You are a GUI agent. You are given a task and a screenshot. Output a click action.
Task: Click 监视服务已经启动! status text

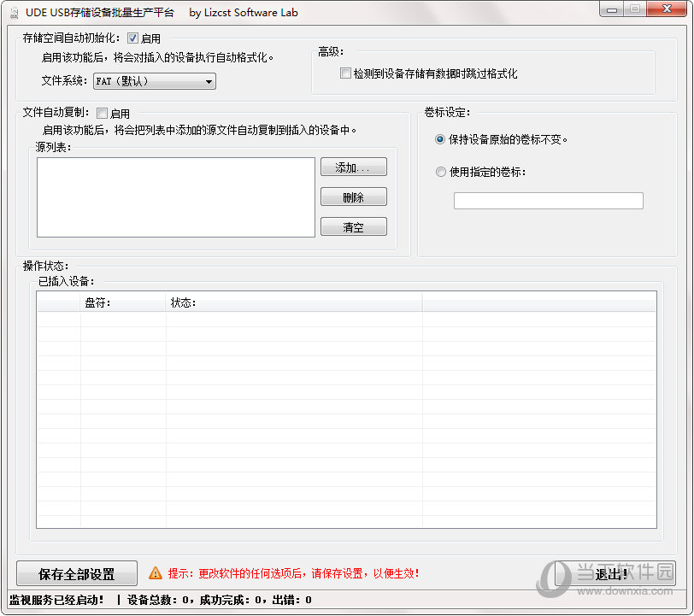coord(56,600)
